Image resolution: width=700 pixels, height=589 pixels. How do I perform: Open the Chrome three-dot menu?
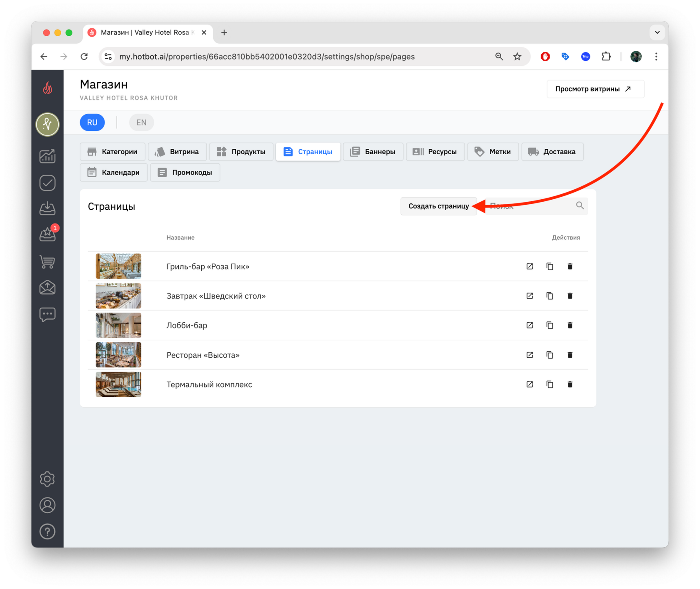[x=656, y=57]
